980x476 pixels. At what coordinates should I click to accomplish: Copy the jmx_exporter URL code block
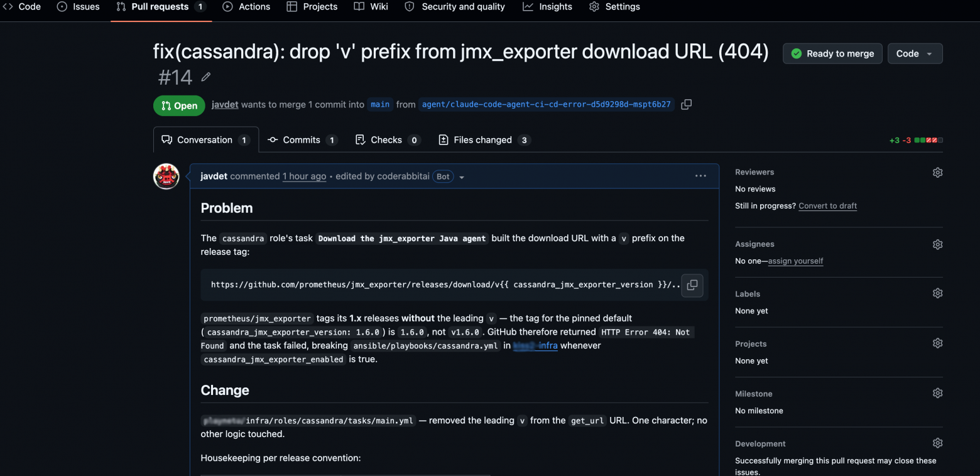[x=692, y=285]
